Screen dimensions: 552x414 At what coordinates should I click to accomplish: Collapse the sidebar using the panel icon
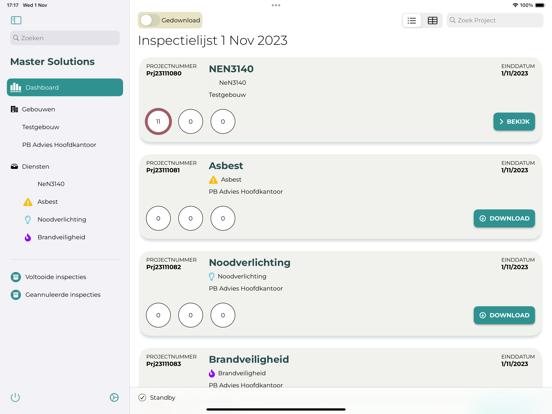16,20
